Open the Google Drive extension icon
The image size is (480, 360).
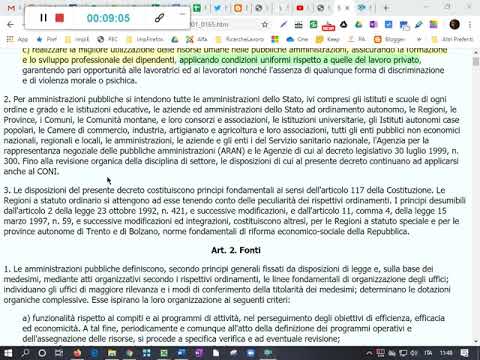pos(359,24)
